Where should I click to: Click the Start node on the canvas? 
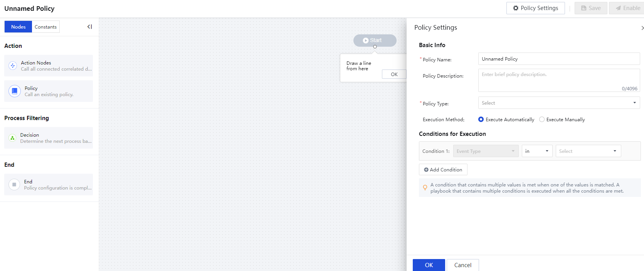click(375, 41)
